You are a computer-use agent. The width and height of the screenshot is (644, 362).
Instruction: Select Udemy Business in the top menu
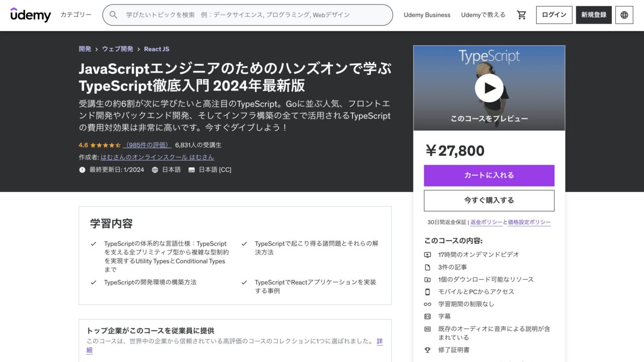tap(427, 15)
